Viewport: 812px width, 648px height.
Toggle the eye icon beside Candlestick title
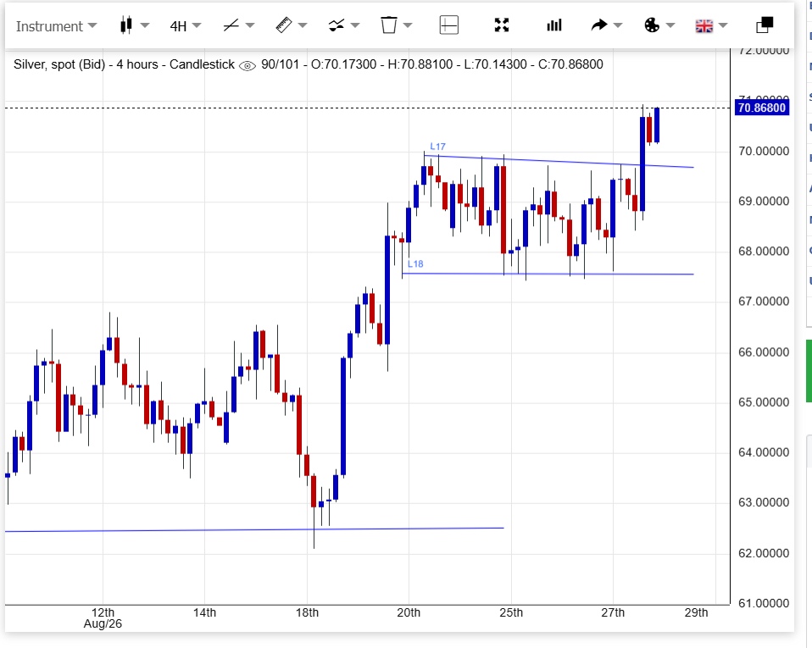click(x=247, y=66)
